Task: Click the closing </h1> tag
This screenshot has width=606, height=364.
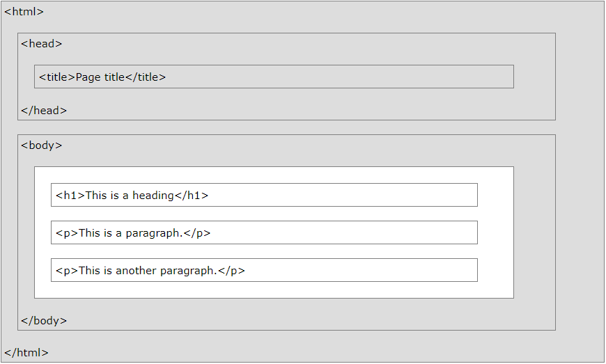Action: [192, 196]
